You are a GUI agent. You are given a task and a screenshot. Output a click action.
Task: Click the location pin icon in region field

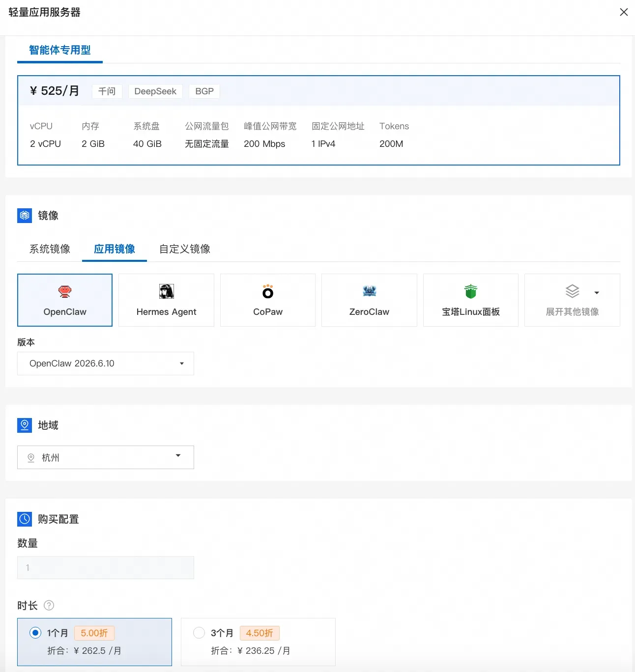point(31,457)
